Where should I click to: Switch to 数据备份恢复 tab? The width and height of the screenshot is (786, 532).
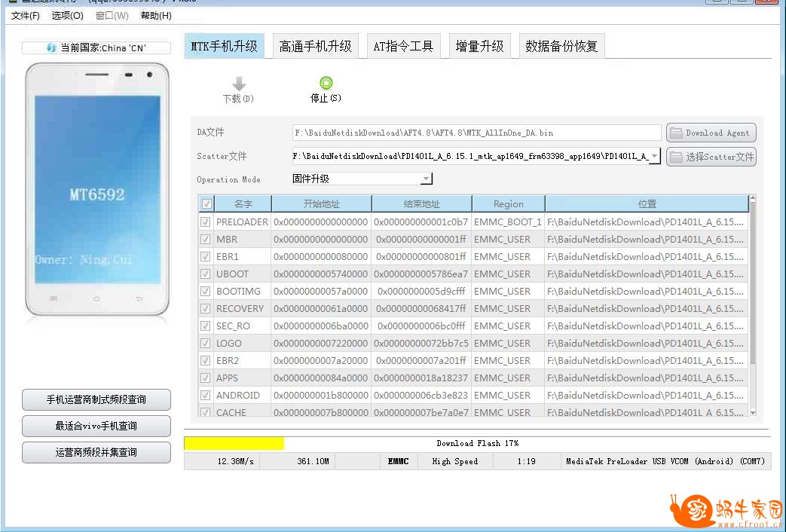pos(561,47)
